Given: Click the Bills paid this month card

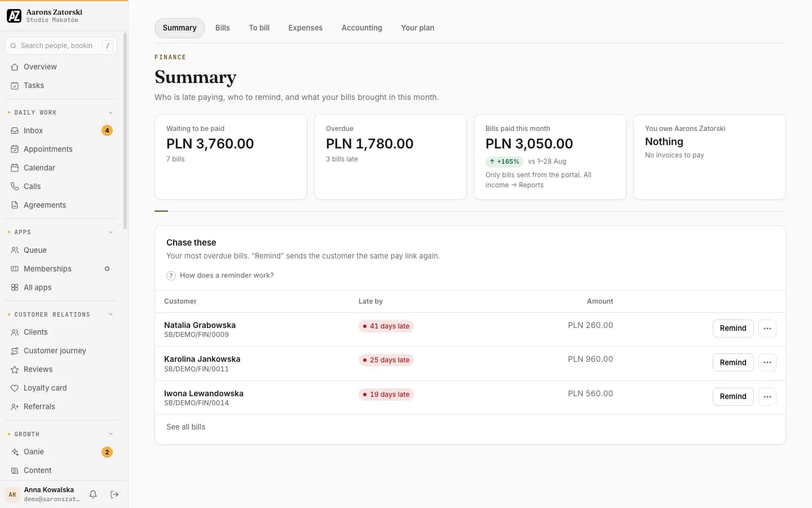Looking at the screenshot, I should 550,157.
